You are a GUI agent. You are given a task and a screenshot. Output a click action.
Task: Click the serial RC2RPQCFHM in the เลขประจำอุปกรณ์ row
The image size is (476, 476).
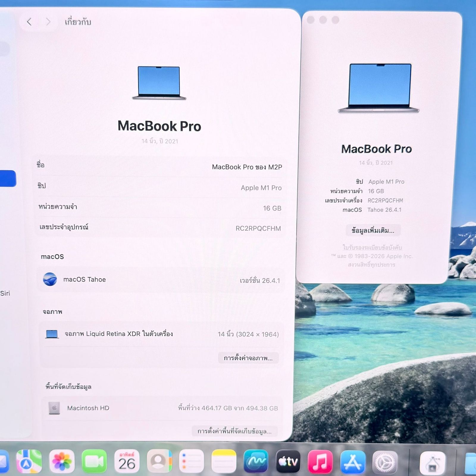pos(258,228)
